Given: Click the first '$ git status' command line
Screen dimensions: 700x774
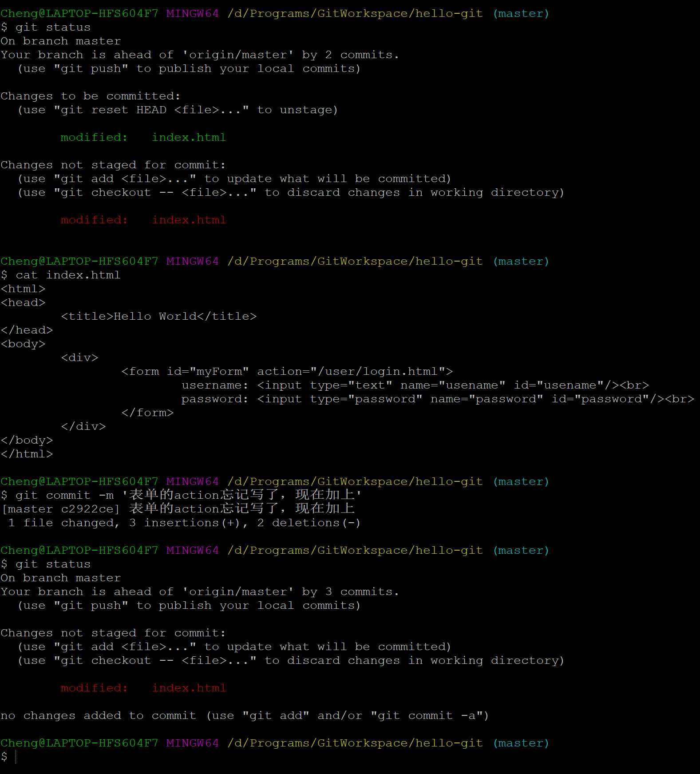Looking at the screenshot, I should 46,28.
